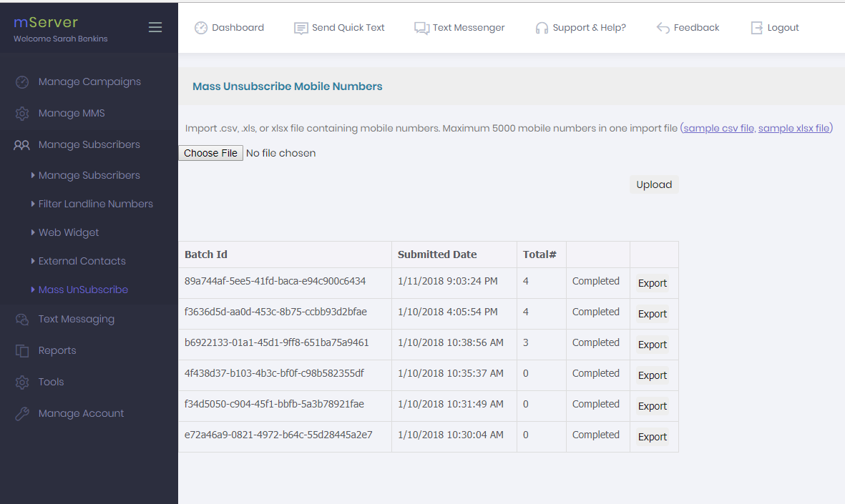Click the No file chosen label
Screen dimensions: 845x504
(280, 153)
